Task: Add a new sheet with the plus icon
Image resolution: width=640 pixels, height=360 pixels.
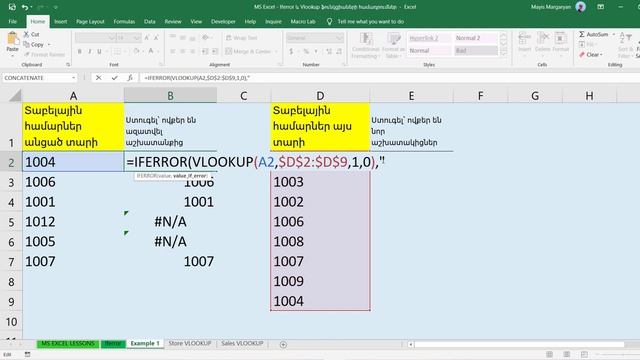Action: coord(283,344)
